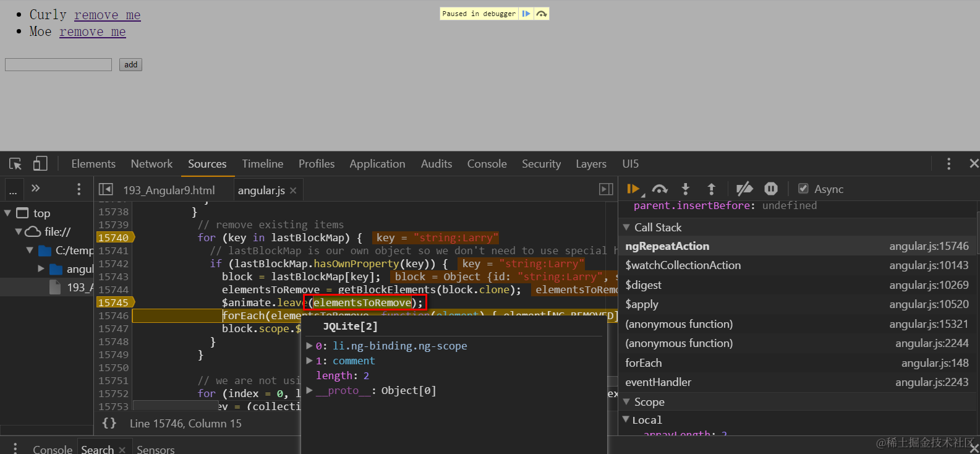Collapse the Scope section

click(626, 401)
